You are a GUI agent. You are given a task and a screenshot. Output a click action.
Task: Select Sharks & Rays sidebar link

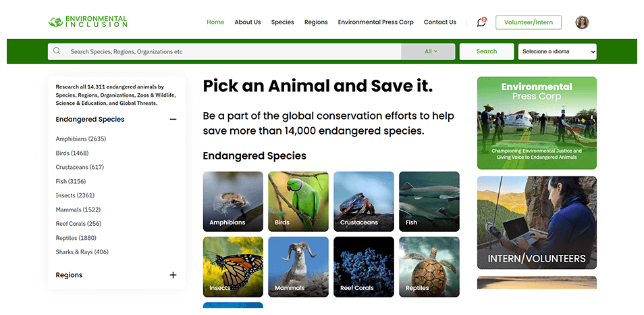point(82,252)
